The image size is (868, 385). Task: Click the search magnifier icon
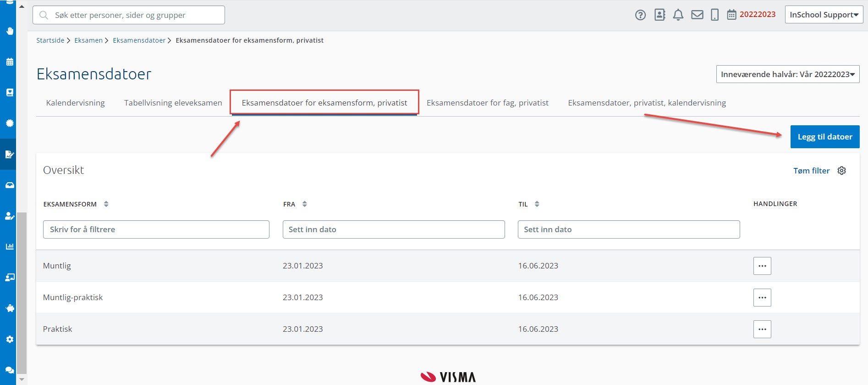(44, 15)
